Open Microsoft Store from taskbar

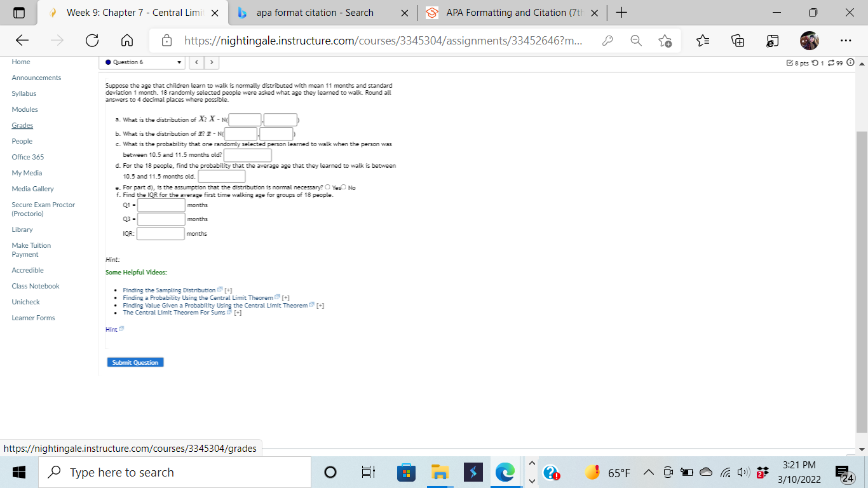coord(405,472)
